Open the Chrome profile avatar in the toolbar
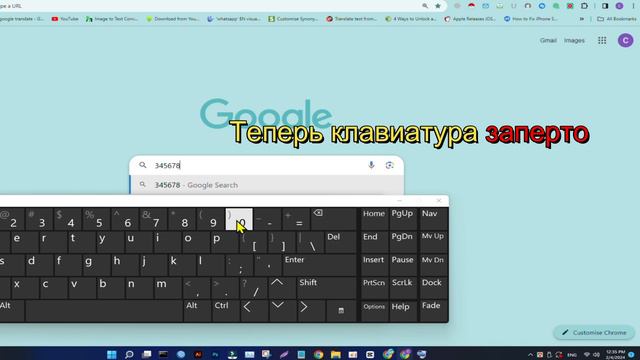Image resolution: width=640 pixels, height=360 pixels. click(x=620, y=6)
